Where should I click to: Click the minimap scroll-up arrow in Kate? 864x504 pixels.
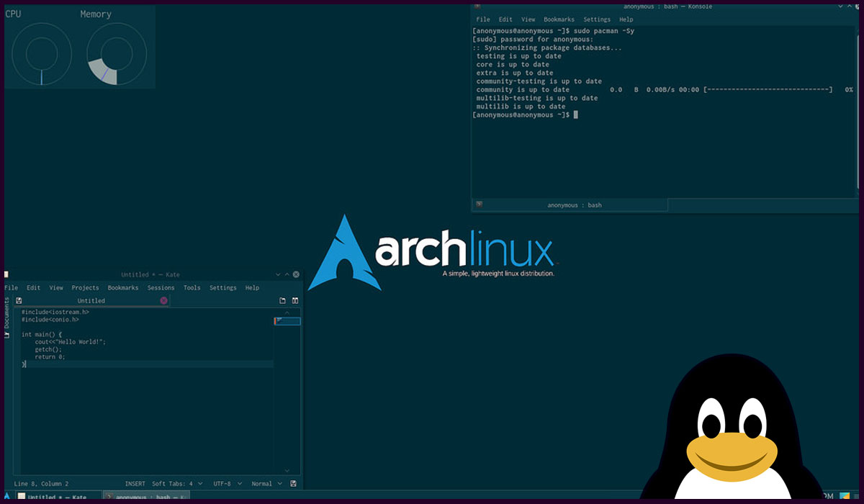[287, 312]
